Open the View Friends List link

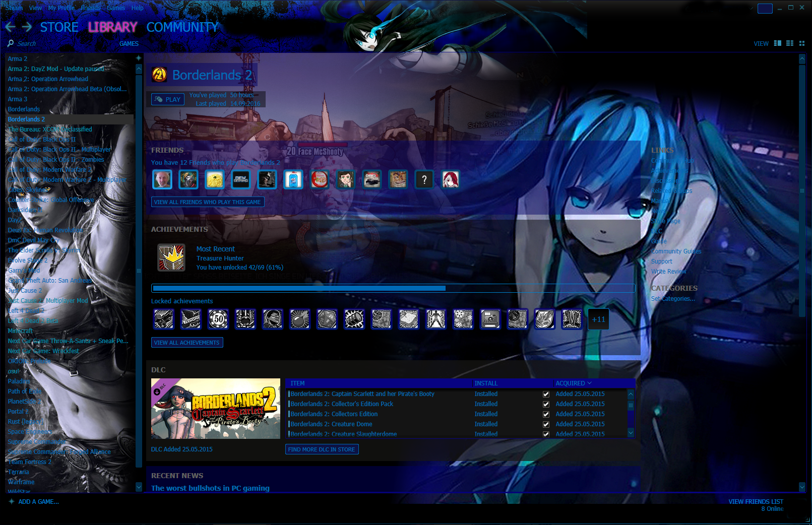point(756,502)
